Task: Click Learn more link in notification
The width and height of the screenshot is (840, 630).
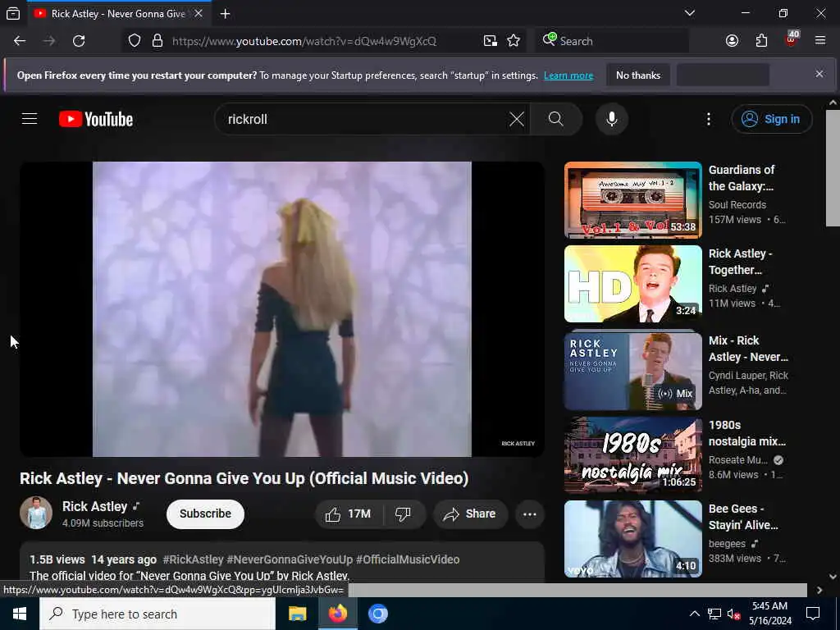Action: pyautogui.click(x=568, y=75)
